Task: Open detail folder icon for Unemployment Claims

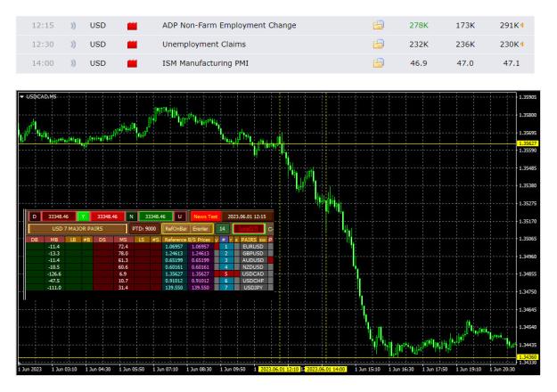Action: pos(379,44)
